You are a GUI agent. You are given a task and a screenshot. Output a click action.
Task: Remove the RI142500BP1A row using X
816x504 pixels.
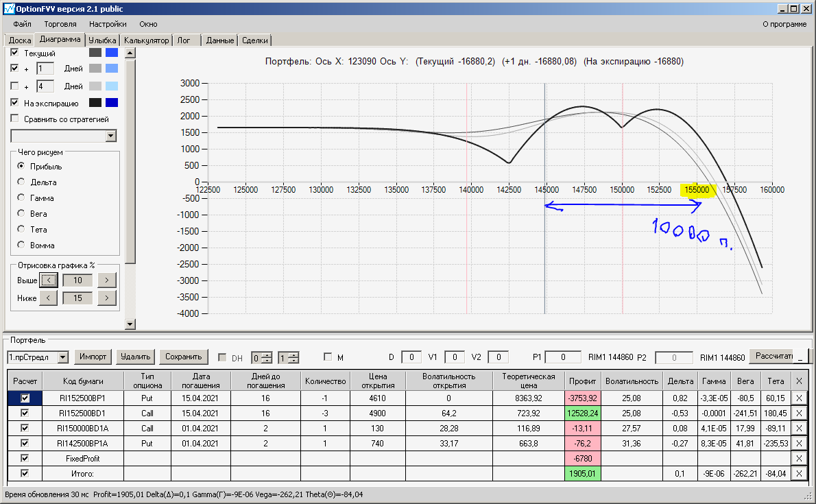(799, 444)
